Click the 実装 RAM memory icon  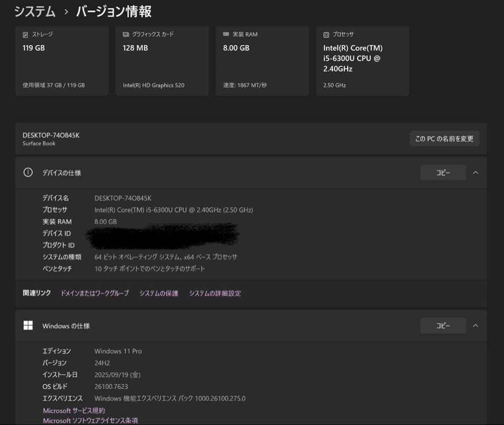click(225, 34)
